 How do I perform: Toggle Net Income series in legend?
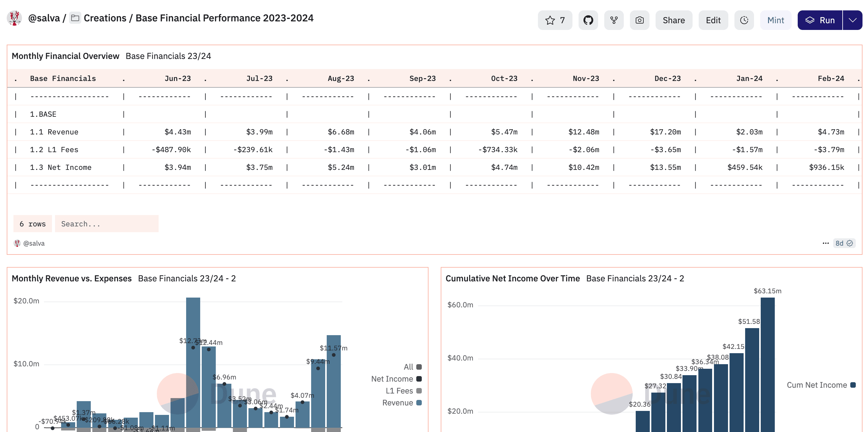[x=396, y=379]
